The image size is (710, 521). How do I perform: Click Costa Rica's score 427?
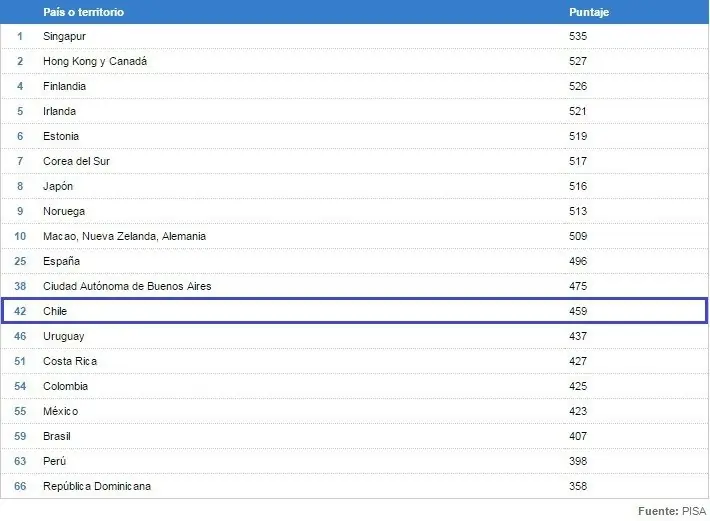[x=578, y=361]
